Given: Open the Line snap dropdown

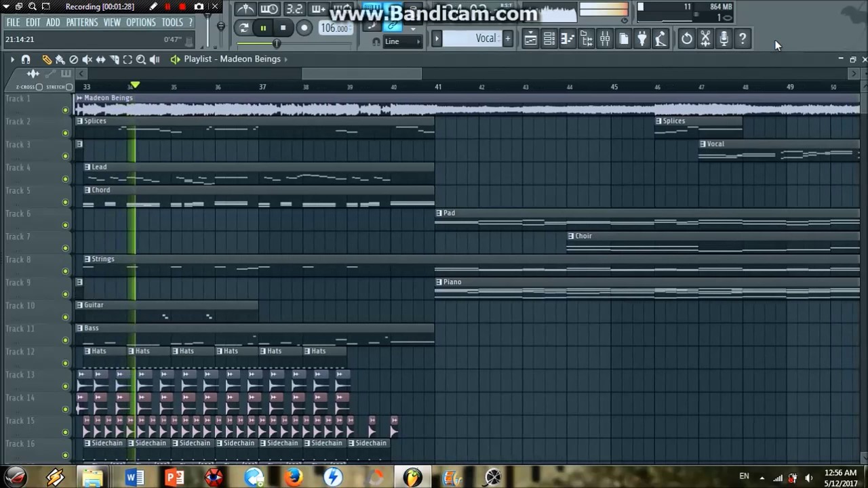Looking at the screenshot, I should click(402, 41).
